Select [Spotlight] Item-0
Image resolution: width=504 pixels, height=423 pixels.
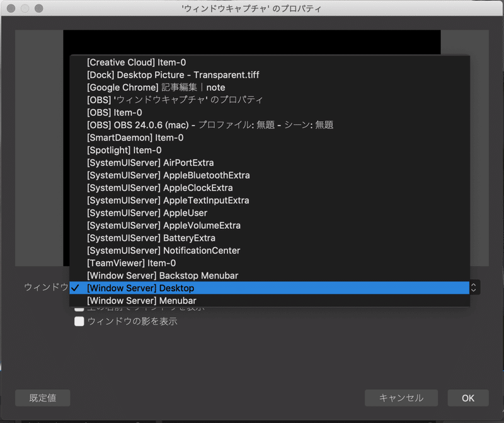click(x=270, y=150)
